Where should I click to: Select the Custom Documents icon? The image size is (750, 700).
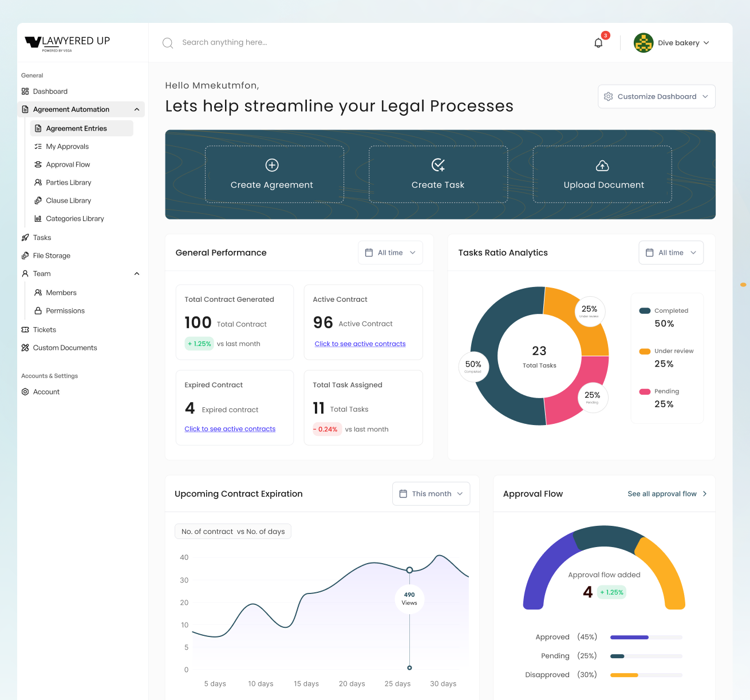pyautogui.click(x=25, y=348)
